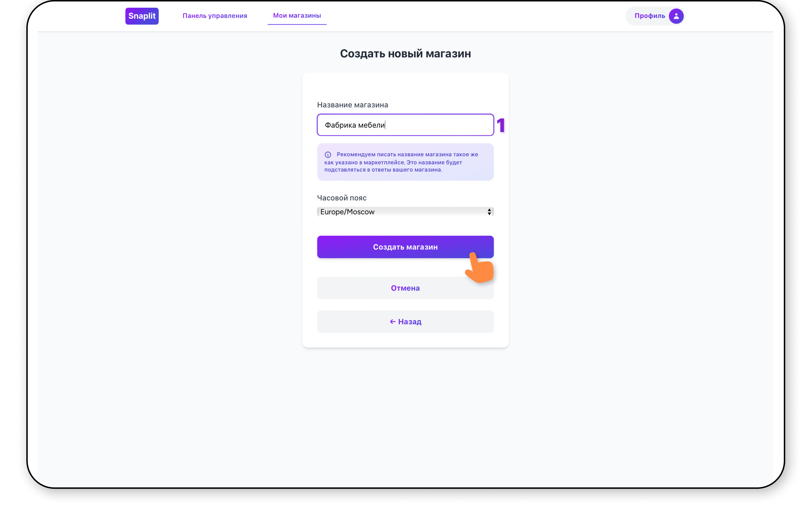Click the Часовой пояс label
Image resolution: width=812 pixels, height=525 pixels.
pyautogui.click(x=342, y=198)
